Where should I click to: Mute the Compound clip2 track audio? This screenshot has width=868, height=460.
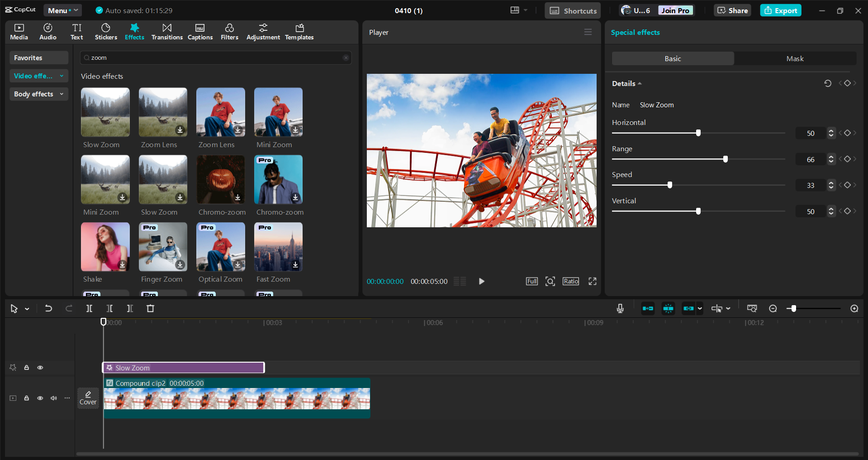[x=53, y=398]
